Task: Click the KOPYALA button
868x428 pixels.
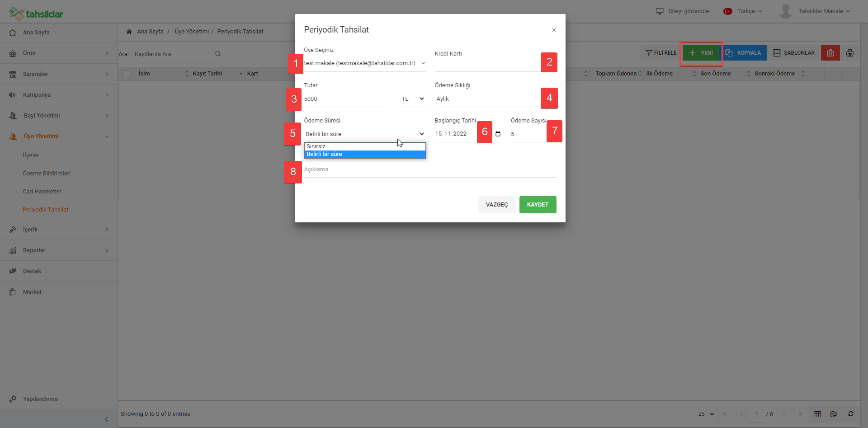Action: (743, 53)
